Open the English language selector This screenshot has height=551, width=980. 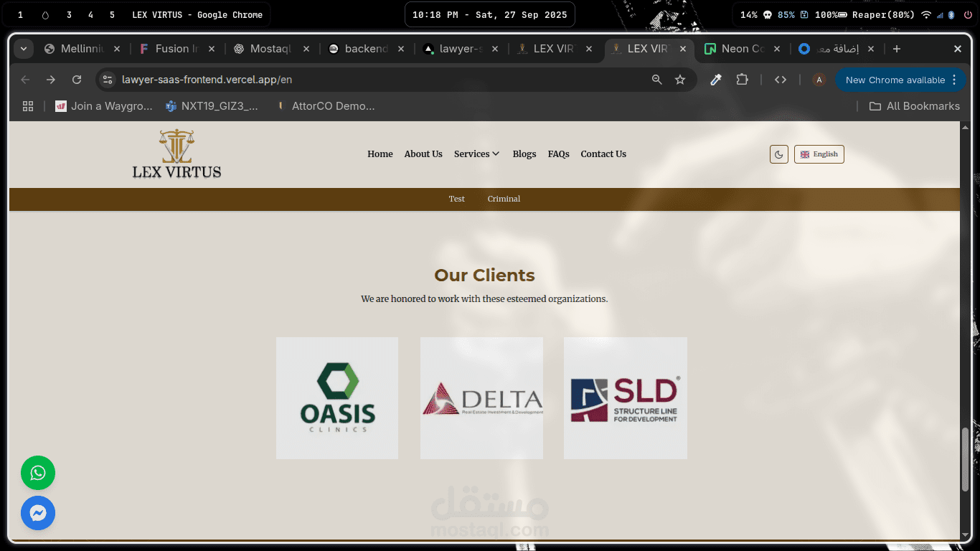pyautogui.click(x=819, y=154)
